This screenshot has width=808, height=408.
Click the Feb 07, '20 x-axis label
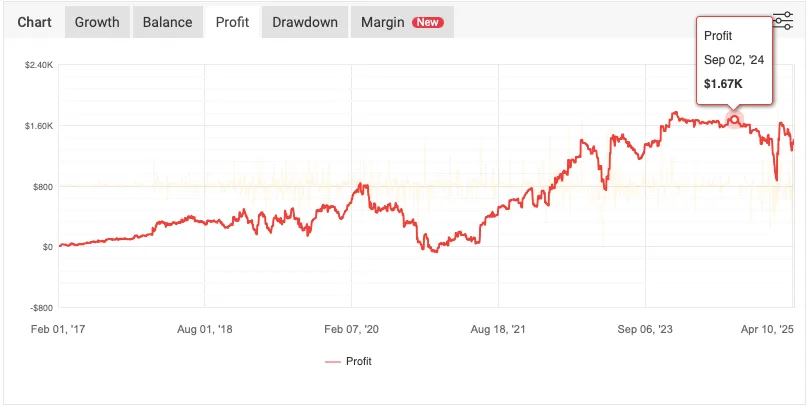point(353,327)
